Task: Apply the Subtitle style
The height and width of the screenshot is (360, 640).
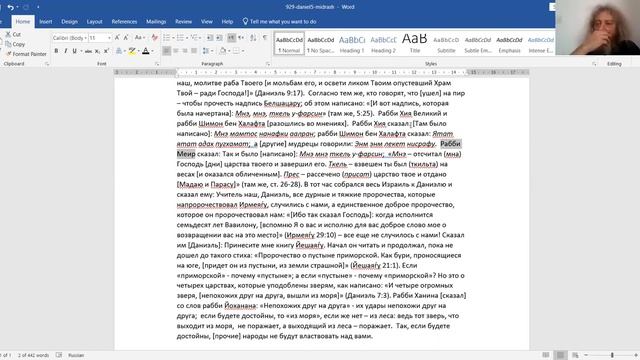Action: tap(446, 44)
